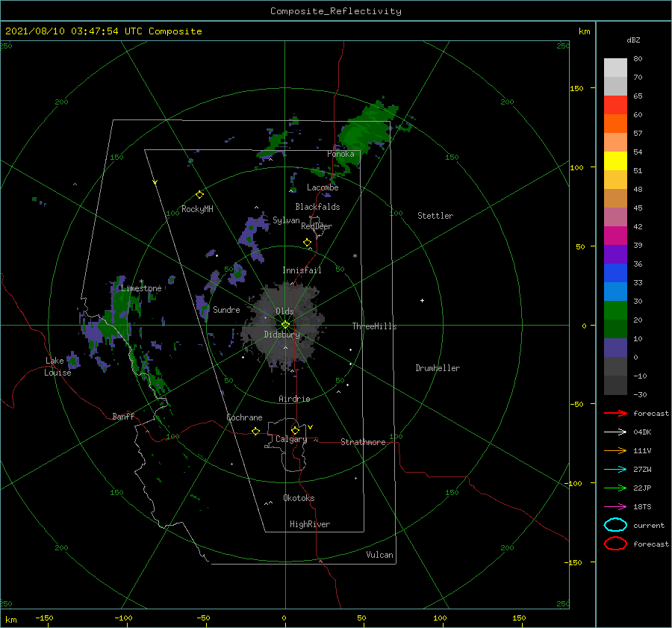Image resolution: width=672 pixels, height=628 pixels.
Task: Click the Vulcan label
Action: coord(379,555)
